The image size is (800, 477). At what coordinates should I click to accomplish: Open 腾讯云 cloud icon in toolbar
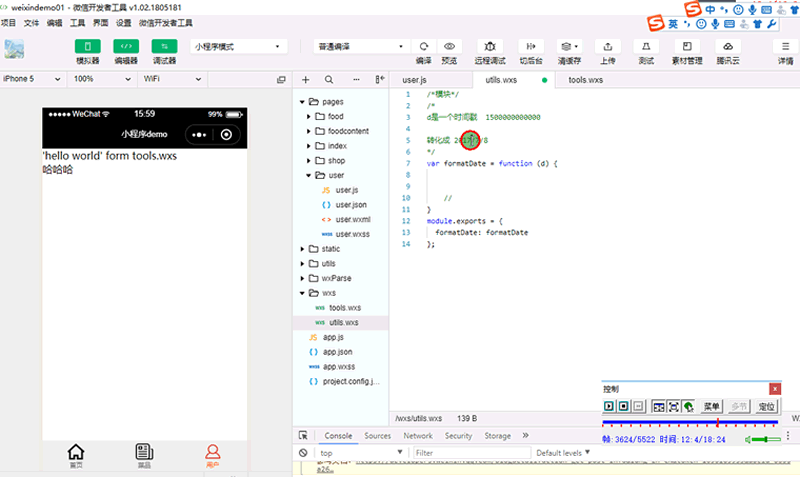[729, 46]
